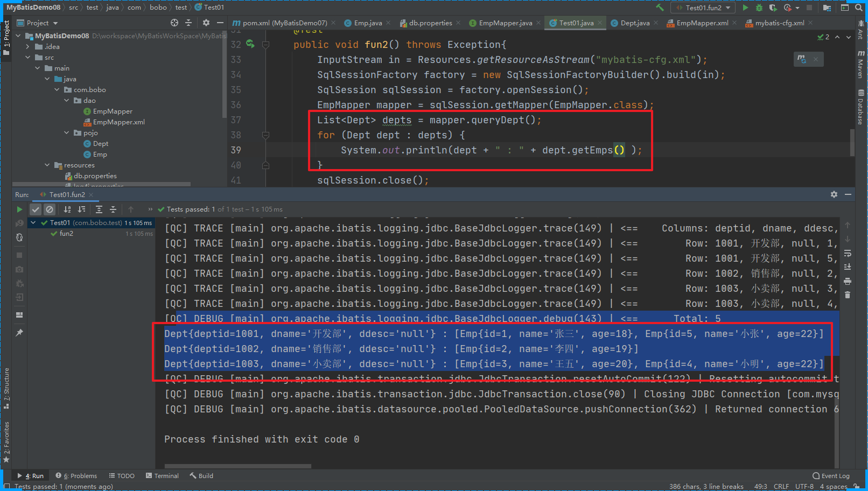Switch to the db.properties editor tab
The height and width of the screenshot is (491, 868).
pyautogui.click(x=430, y=23)
